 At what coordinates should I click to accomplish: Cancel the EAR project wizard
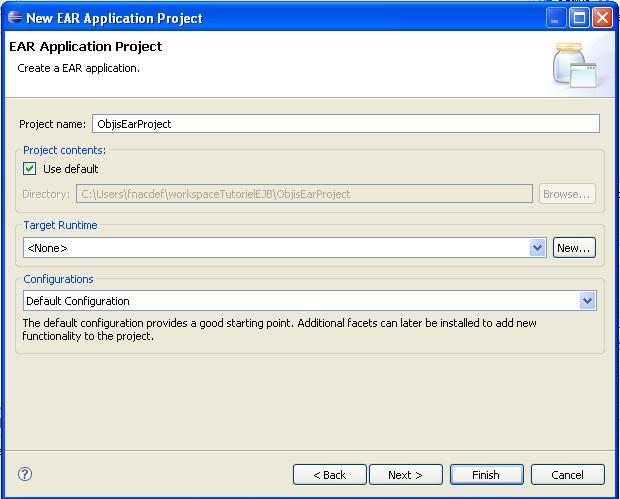click(567, 474)
